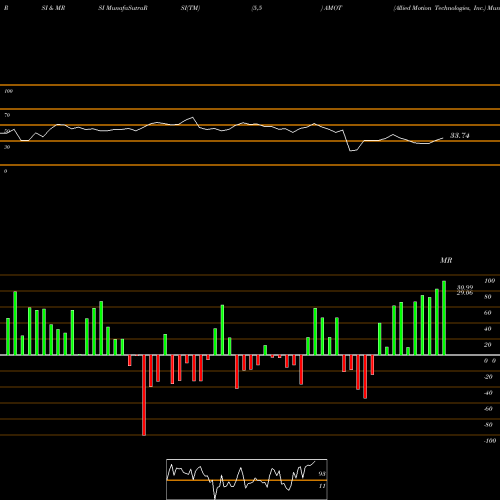This screenshot has width=500, height=500.
Task: Click the 40 axis label on the MR panel
Action: point(487,329)
